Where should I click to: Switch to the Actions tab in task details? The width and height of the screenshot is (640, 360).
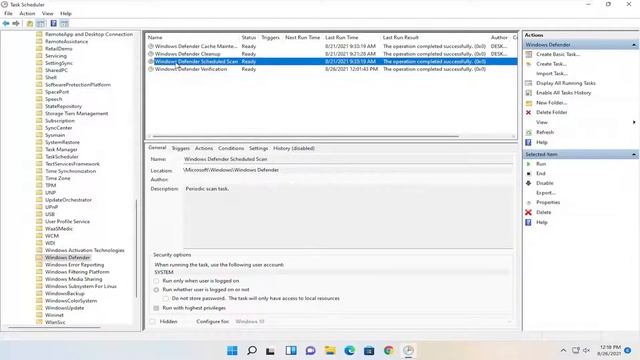tap(204, 148)
